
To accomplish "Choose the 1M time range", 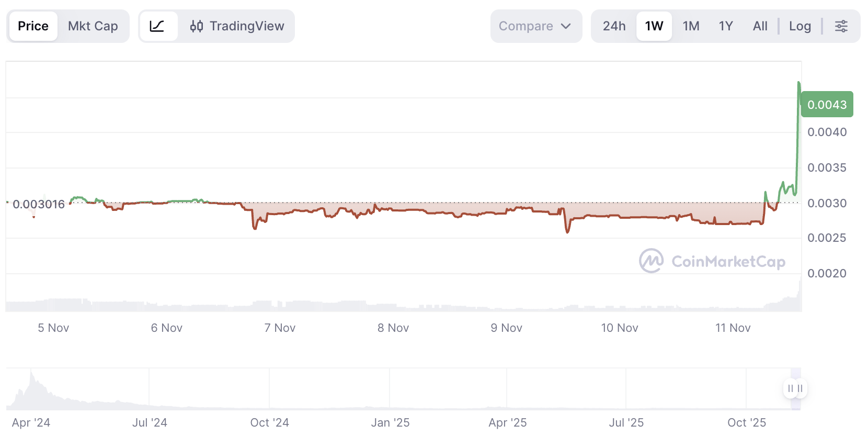I will [691, 26].
